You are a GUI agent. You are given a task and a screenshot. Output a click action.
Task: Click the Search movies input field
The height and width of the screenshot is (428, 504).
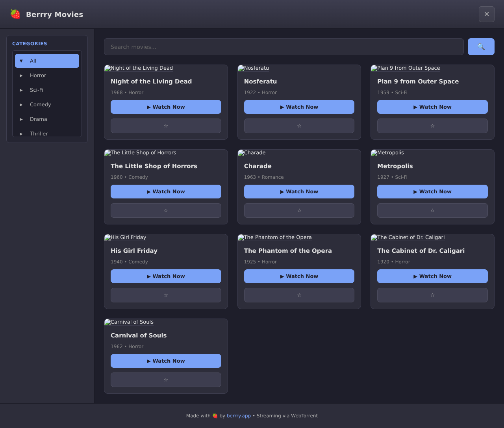click(x=283, y=47)
